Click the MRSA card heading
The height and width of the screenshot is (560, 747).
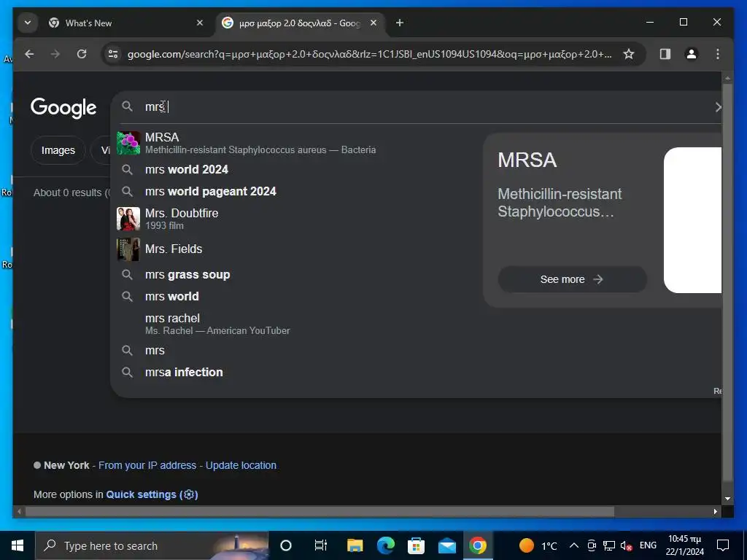pos(527,160)
